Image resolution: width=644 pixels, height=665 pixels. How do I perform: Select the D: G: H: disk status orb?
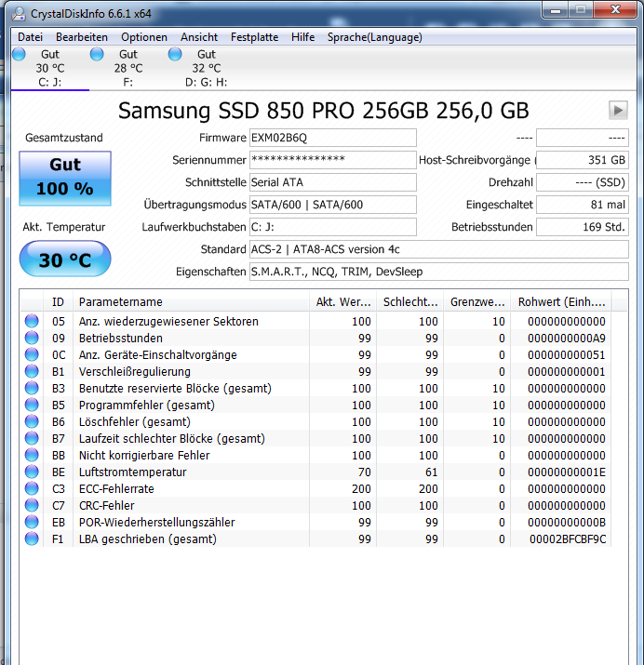[x=175, y=54]
